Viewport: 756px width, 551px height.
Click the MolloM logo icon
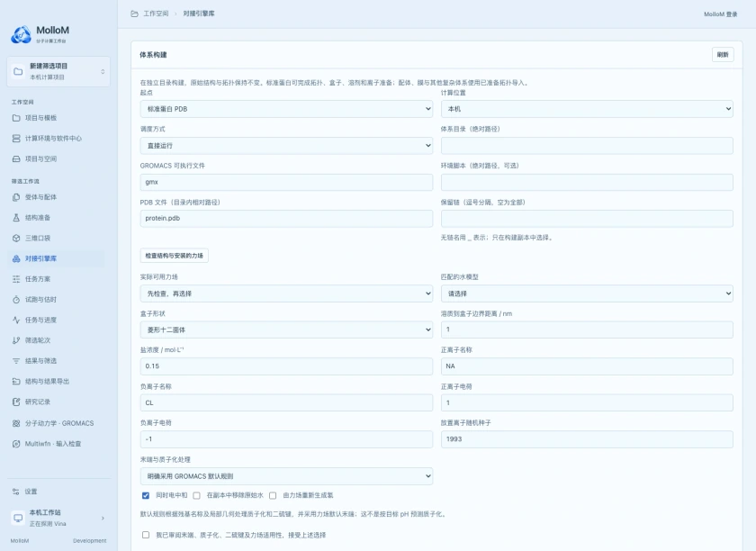(x=22, y=35)
